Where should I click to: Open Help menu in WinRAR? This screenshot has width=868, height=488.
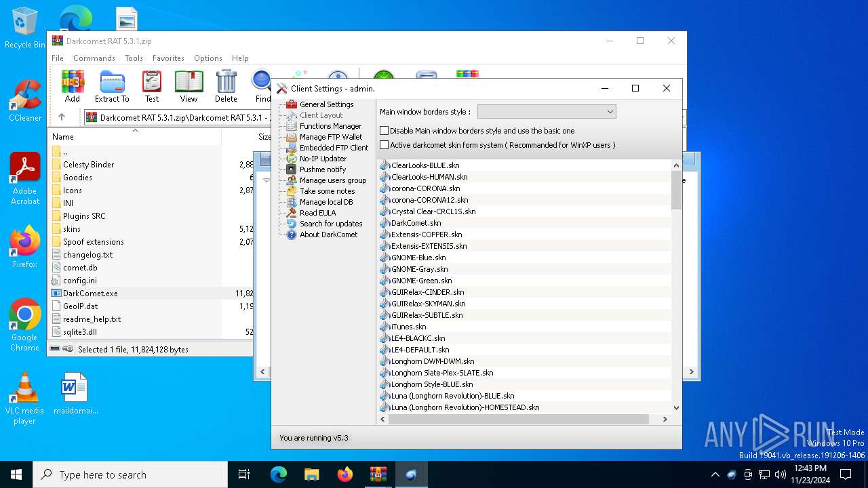[x=240, y=58]
